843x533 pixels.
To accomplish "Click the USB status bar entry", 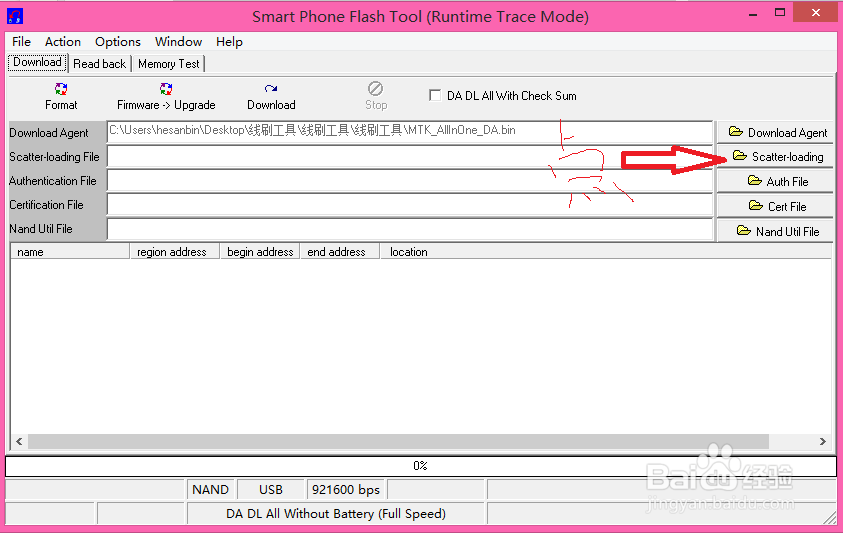I will [x=270, y=490].
